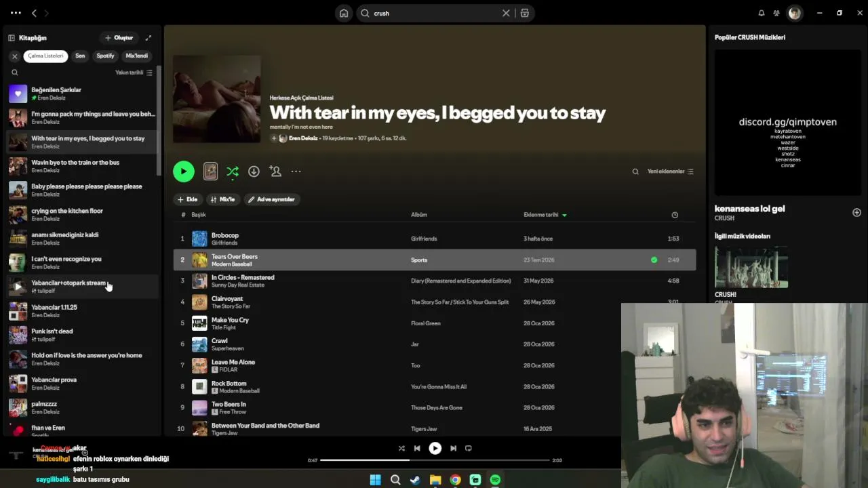This screenshot has width=868, height=488.
Task: Toggle the Çalma Listeleri filter chip
Action: [x=45, y=56]
